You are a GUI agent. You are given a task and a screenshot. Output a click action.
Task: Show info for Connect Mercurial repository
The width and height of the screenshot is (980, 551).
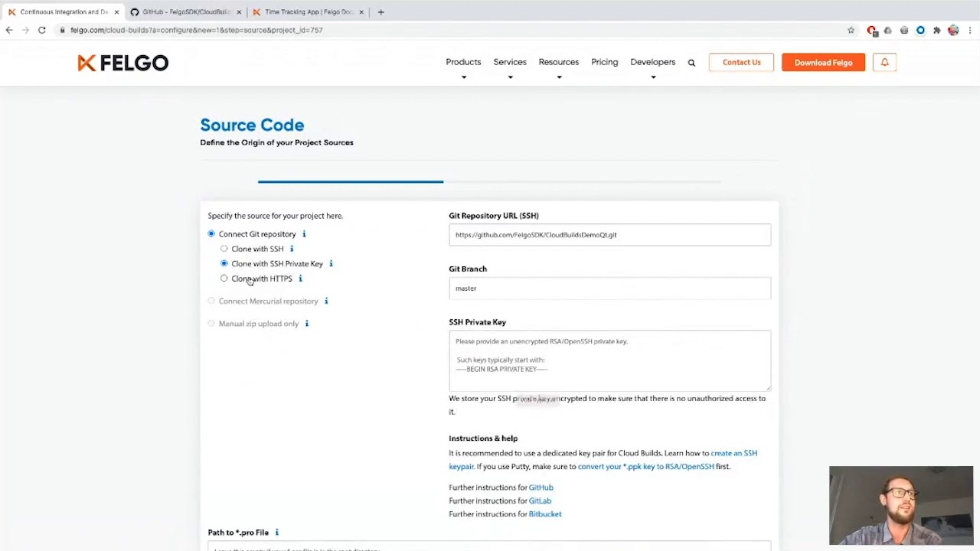pos(326,301)
